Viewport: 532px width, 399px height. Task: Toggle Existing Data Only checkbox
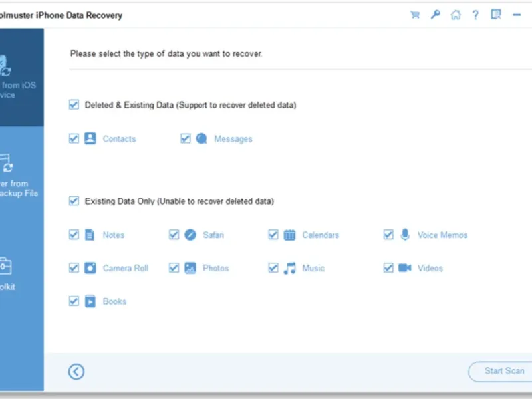click(x=74, y=201)
